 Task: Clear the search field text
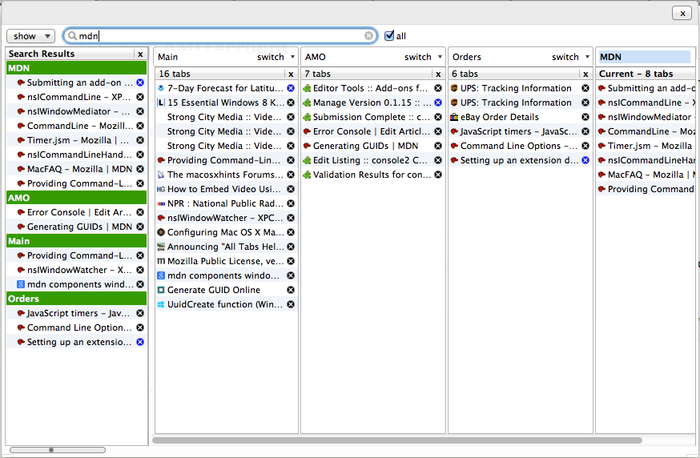click(369, 36)
